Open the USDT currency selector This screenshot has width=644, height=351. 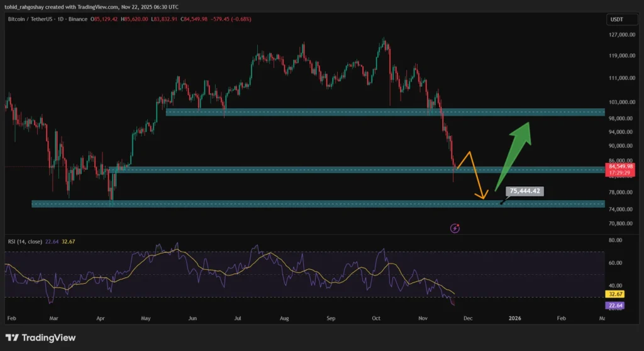pyautogui.click(x=616, y=19)
